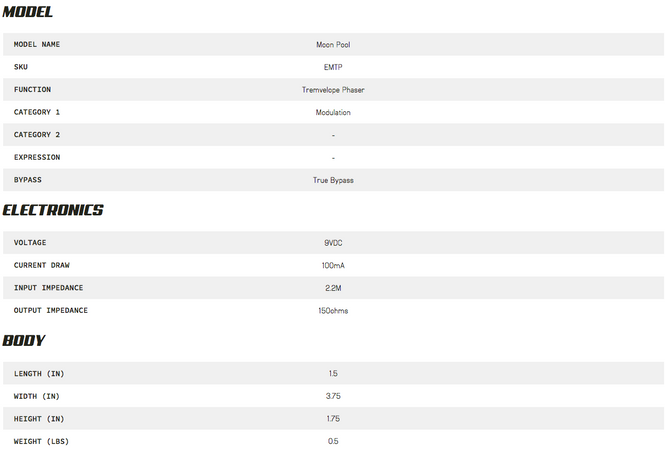Screen dimensions: 665x450
Task: Click the 150ohms output impedance value
Action: [x=333, y=311]
